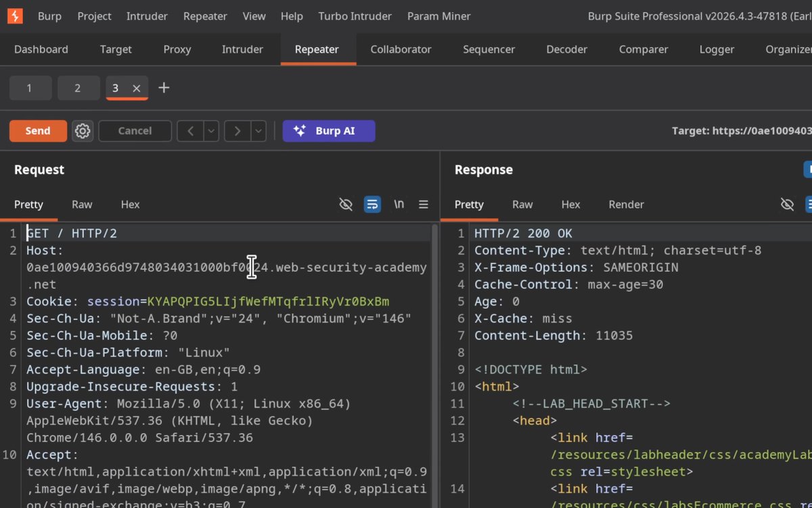This screenshot has width=812, height=508.
Task: Click the Age: 0 response header
Action: (x=497, y=301)
